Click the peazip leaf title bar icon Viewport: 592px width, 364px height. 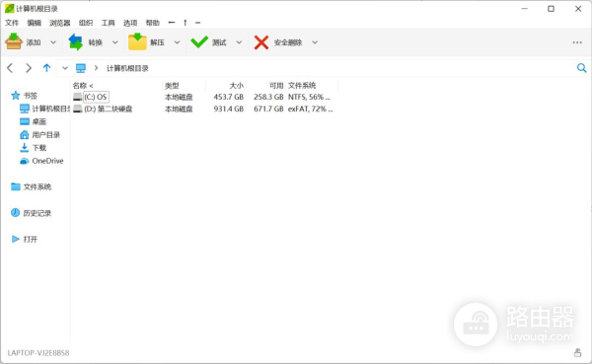[10, 8]
